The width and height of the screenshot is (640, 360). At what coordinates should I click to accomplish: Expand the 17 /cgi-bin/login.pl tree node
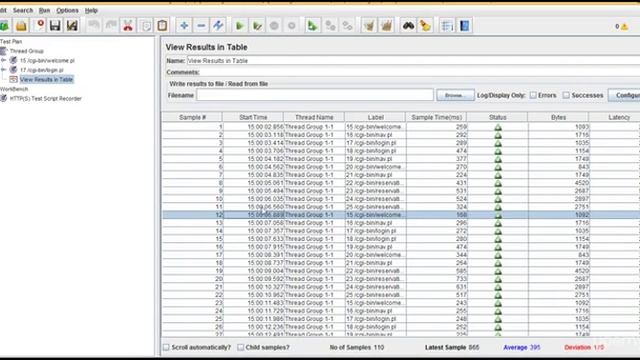click(4, 70)
